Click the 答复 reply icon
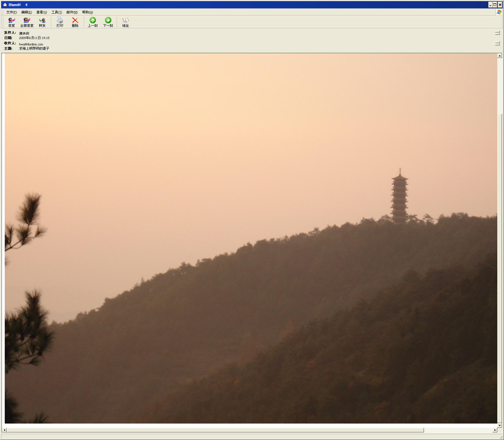504x440 pixels. (11, 22)
